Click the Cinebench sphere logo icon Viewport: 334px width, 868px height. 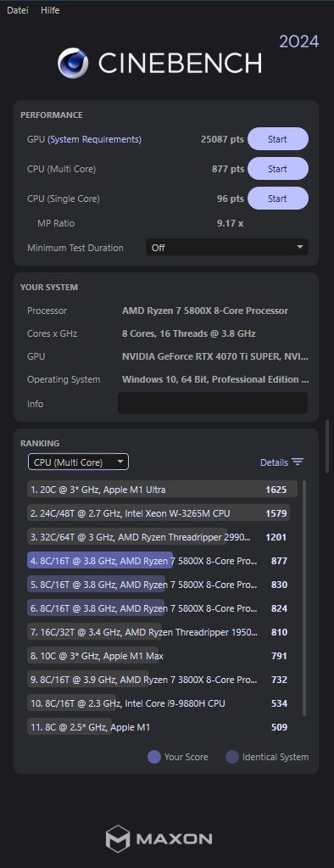[x=73, y=63]
